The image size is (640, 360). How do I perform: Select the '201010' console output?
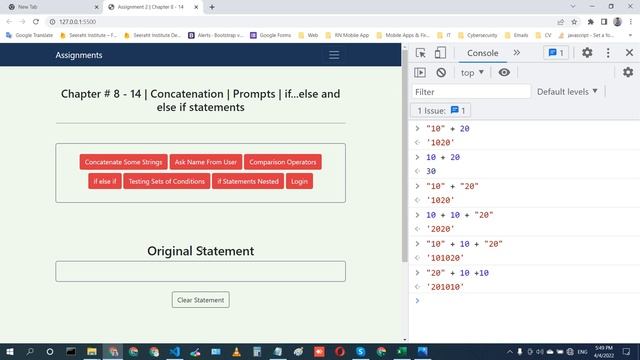coord(445,287)
